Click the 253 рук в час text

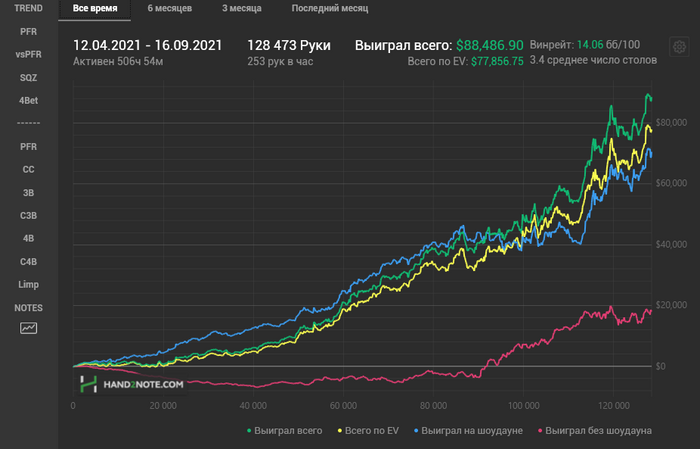[x=280, y=62]
